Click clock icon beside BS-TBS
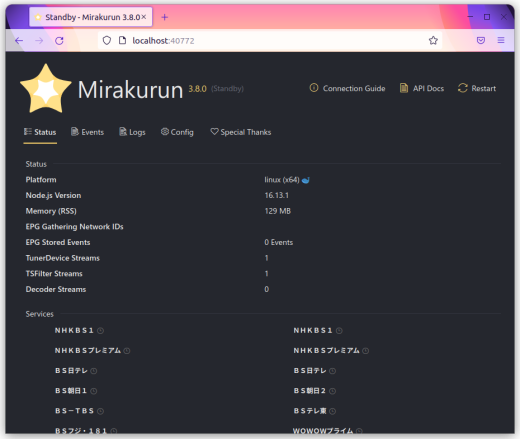The height and width of the screenshot is (439, 520). click(100, 411)
